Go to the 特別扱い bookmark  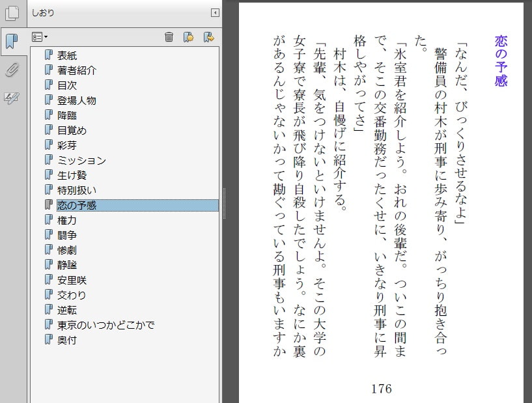tap(77, 190)
